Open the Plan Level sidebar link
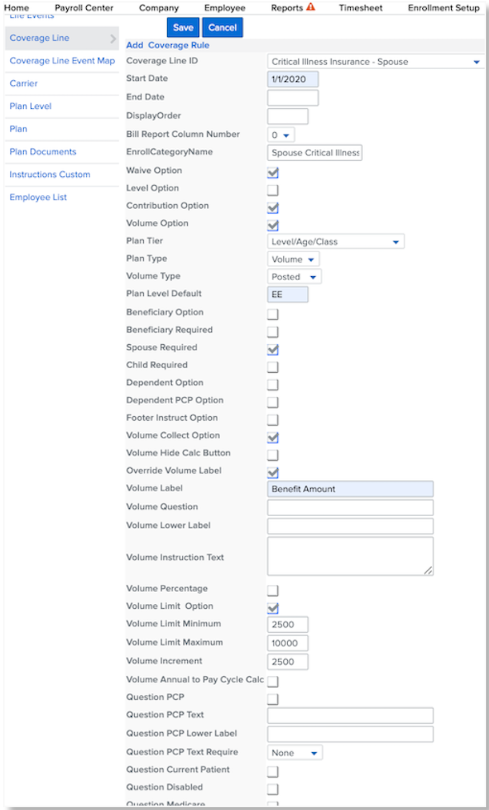489x810 pixels. (30, 106)
